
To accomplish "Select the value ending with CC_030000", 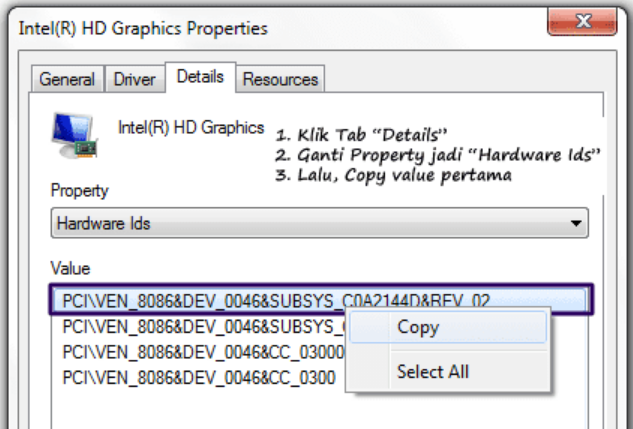I will pos(203,352).
